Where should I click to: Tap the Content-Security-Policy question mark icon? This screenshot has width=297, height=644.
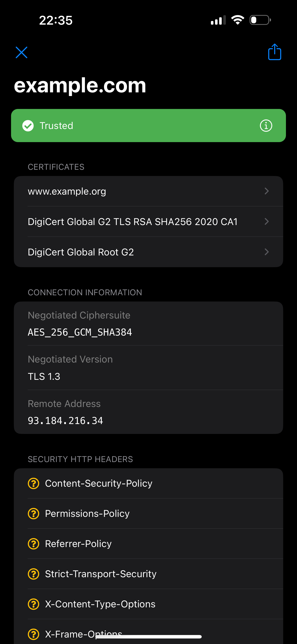(34, 483)
